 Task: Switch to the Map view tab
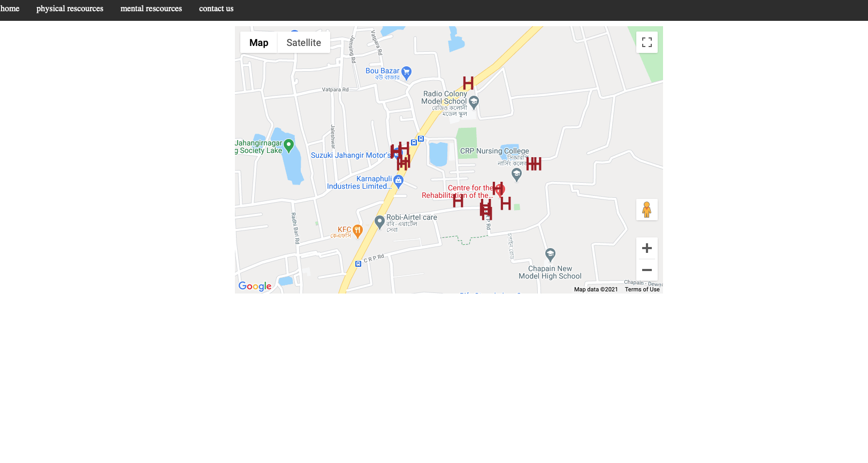tap(258, 43)
